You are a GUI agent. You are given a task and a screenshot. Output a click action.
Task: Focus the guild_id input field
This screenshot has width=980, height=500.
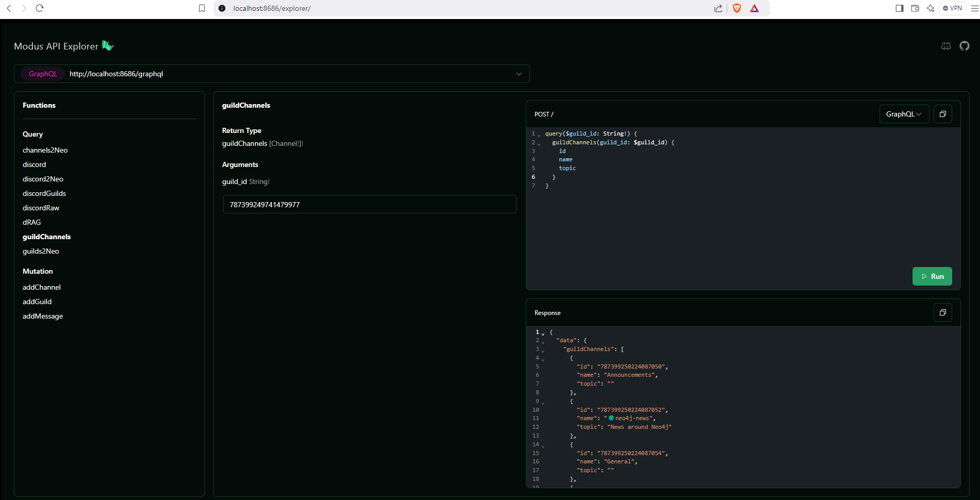(369, 204)
